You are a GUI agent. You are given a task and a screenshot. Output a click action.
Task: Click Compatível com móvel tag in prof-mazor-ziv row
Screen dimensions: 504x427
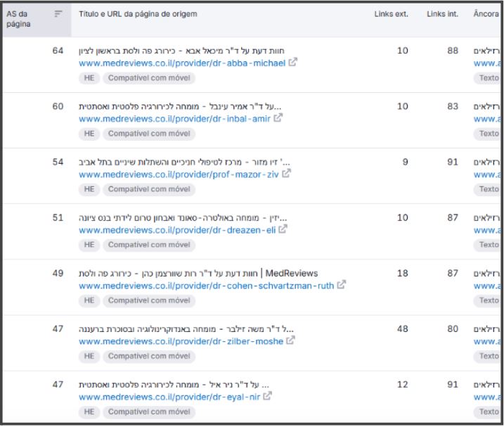[149, 189]
